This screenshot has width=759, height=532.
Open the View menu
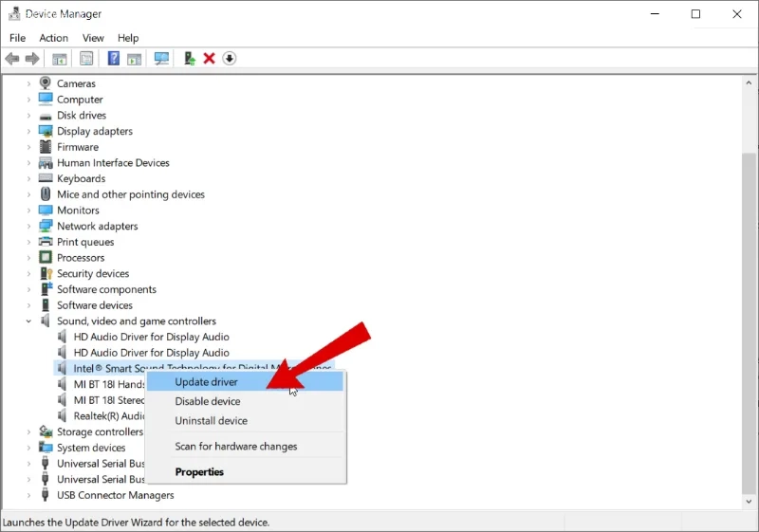[x=93, y=38]
